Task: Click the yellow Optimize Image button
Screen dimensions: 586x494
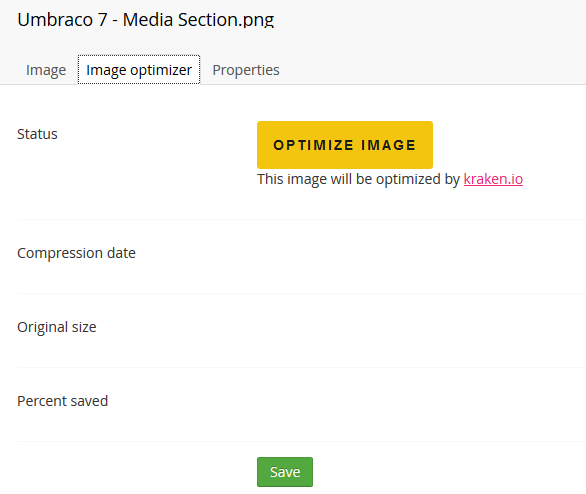Action: pos(345,145)
